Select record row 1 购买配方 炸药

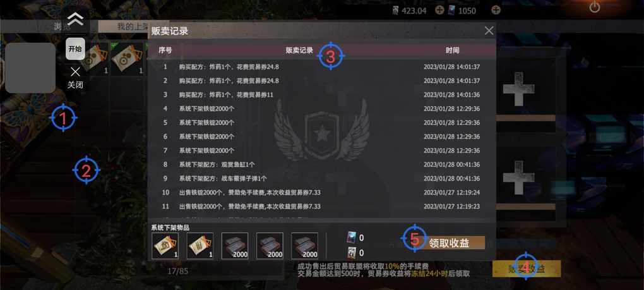[x=321, y=67]
